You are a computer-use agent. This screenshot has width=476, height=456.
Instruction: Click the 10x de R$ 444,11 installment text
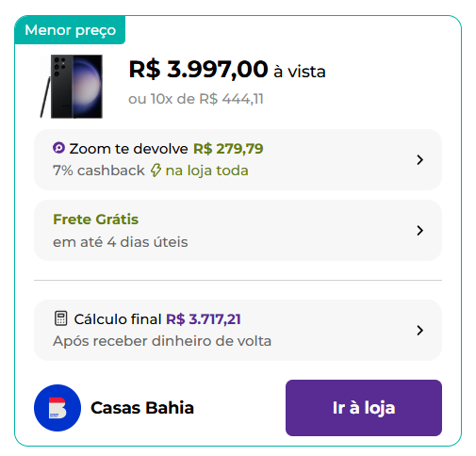pos(206,99)
